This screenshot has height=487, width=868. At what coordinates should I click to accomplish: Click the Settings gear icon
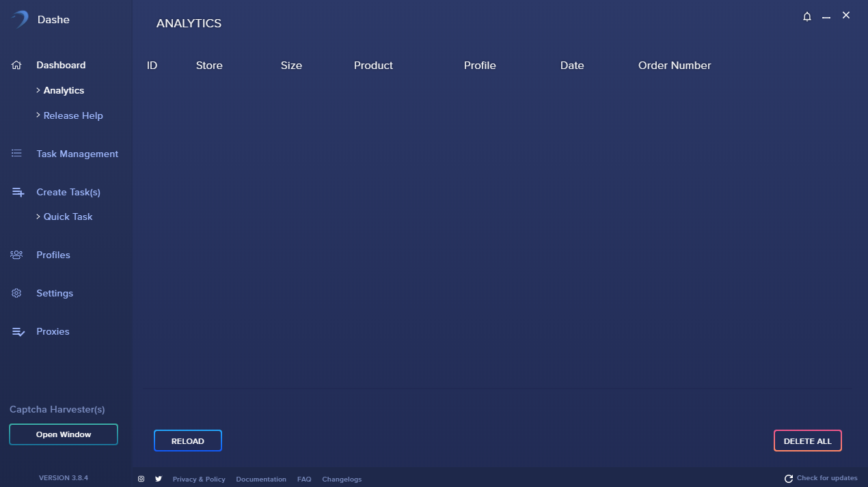pos(17,293)
